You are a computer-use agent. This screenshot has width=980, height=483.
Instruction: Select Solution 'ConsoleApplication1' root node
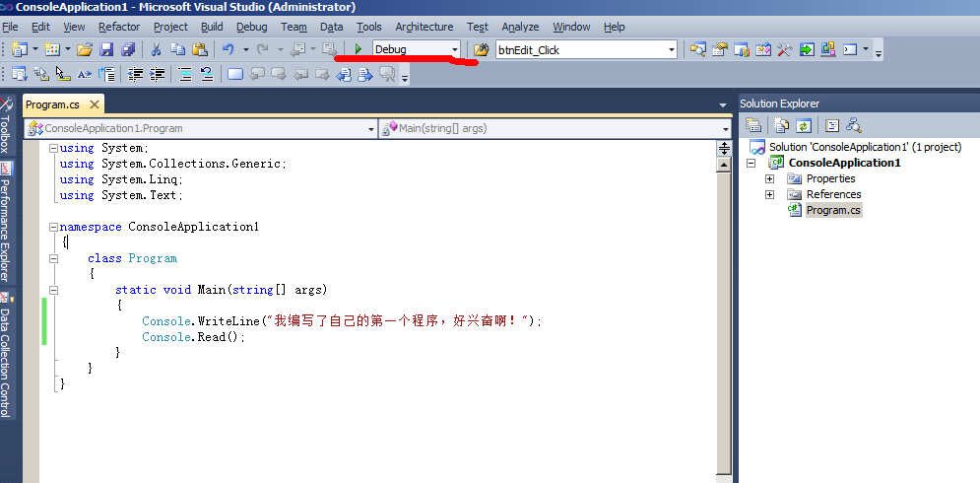[865, 147]
